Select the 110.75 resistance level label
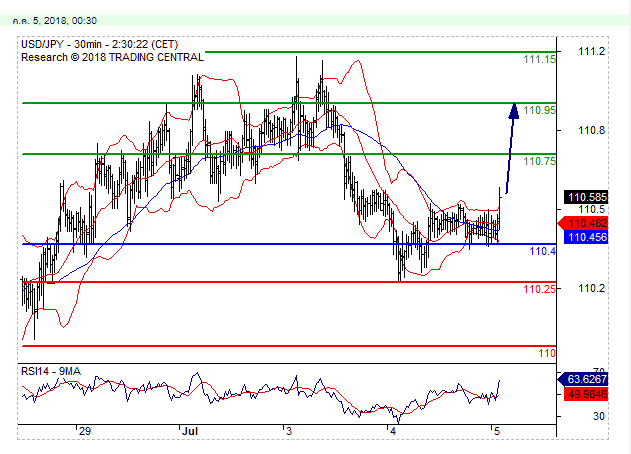Image resolution: width=631 pixels, height=454 pixels. [x=539, y=161]
